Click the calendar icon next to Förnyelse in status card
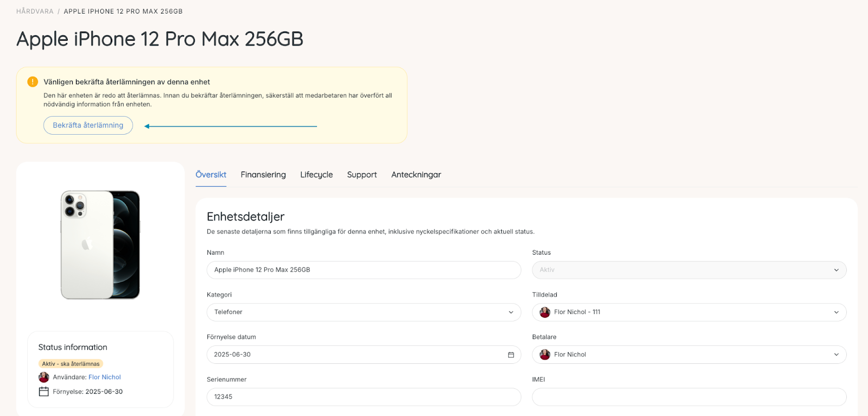 coord(44,392)
